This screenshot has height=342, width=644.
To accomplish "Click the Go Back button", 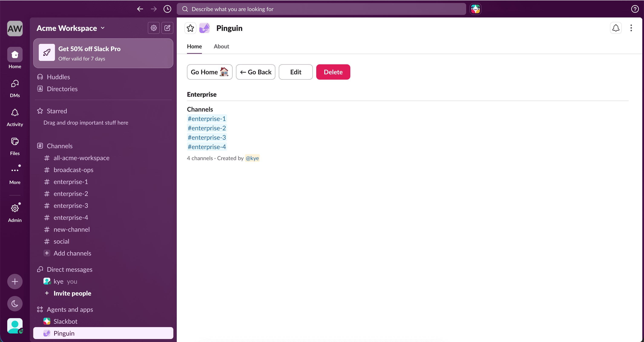I will tap(256, 72).
